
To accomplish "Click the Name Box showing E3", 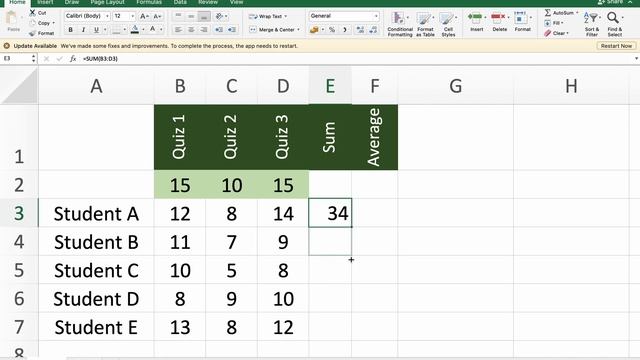I will pyautogui.click(x=16, y=59).
